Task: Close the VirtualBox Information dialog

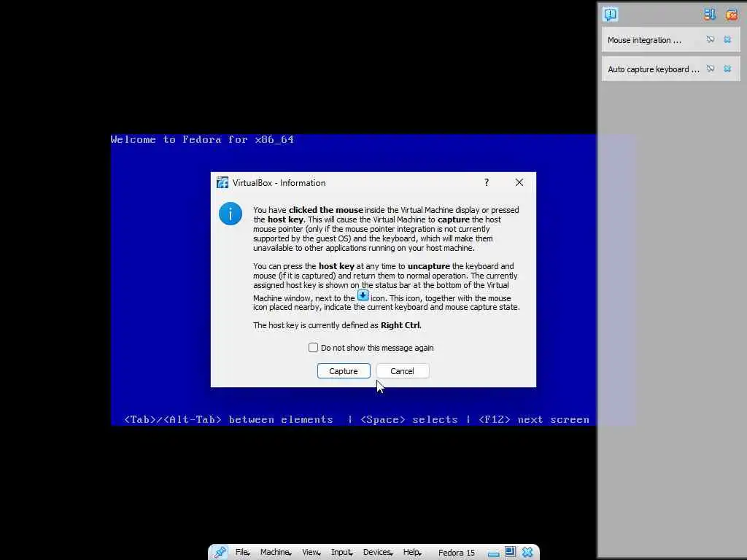Action: pyautogui.click(x=519, y=182)
